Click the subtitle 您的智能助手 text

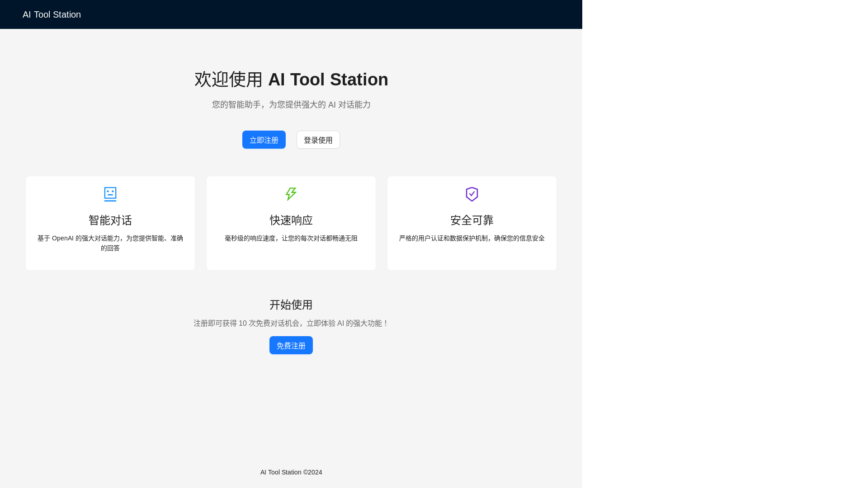pyautogui.click(x=291, y=104)
